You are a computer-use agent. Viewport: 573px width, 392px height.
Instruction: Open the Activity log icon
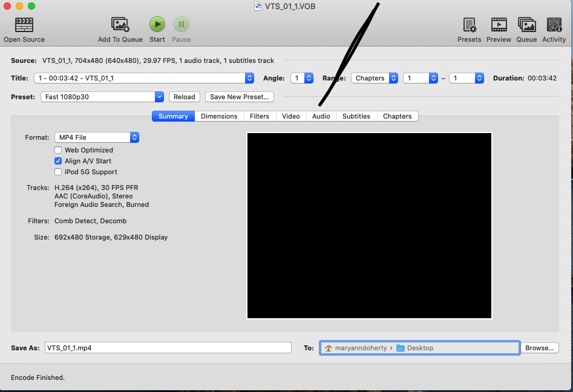point(554,25)
